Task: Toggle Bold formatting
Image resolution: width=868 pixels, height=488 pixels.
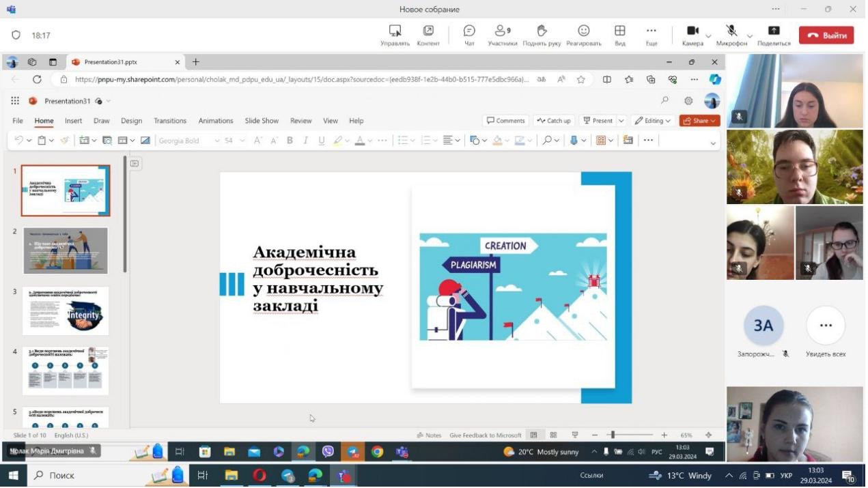Action: click(x=290, y=141)
